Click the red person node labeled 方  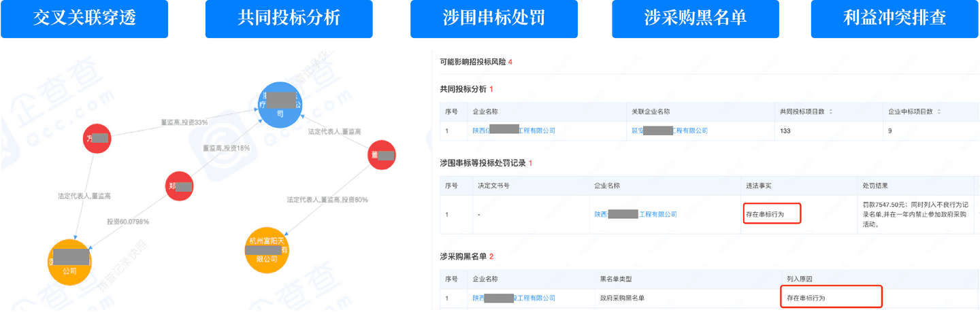click(x=97, y=139)
